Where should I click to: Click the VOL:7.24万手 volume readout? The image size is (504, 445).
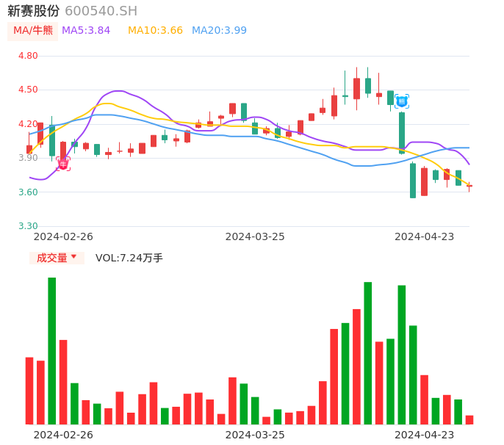click(129, 258)
